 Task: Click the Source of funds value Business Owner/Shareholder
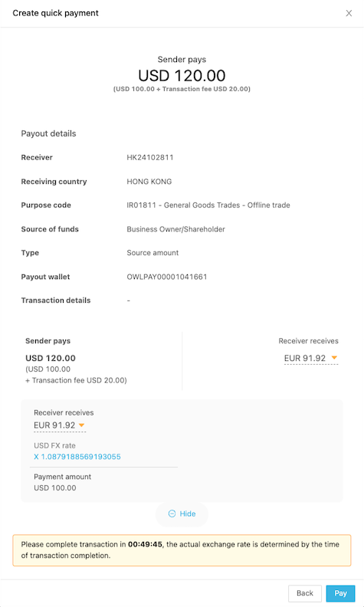click(175, 229)
